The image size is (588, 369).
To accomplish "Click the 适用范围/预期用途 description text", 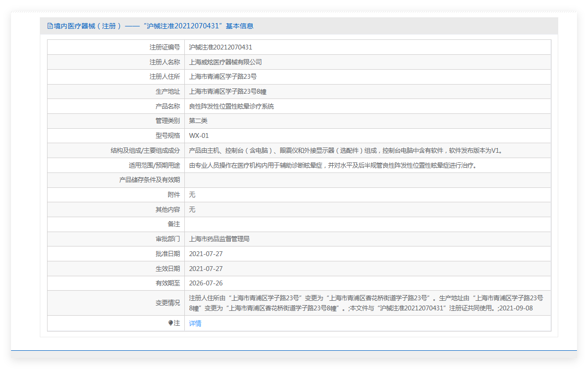I will click(x=333, y=165).
